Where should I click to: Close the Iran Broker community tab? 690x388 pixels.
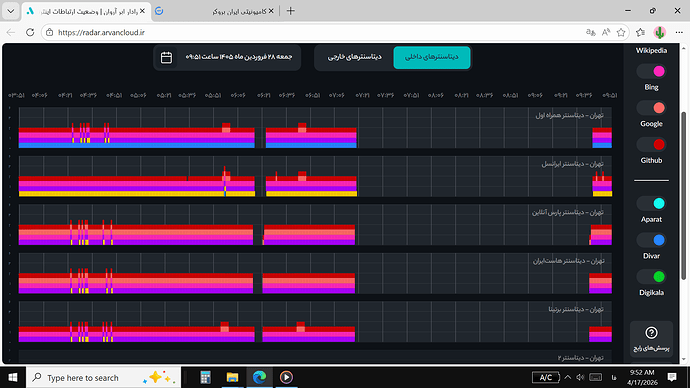271,11
